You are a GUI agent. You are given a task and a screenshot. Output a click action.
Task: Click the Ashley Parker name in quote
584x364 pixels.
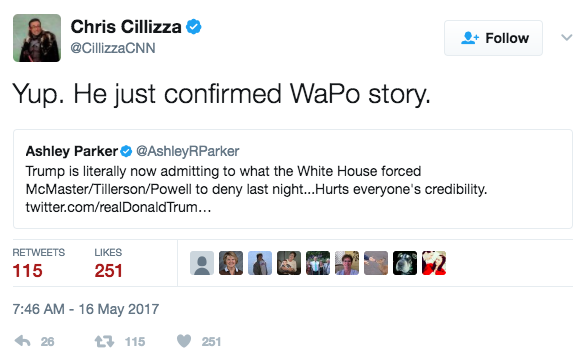pyautogui.click(x=72, y=151)
